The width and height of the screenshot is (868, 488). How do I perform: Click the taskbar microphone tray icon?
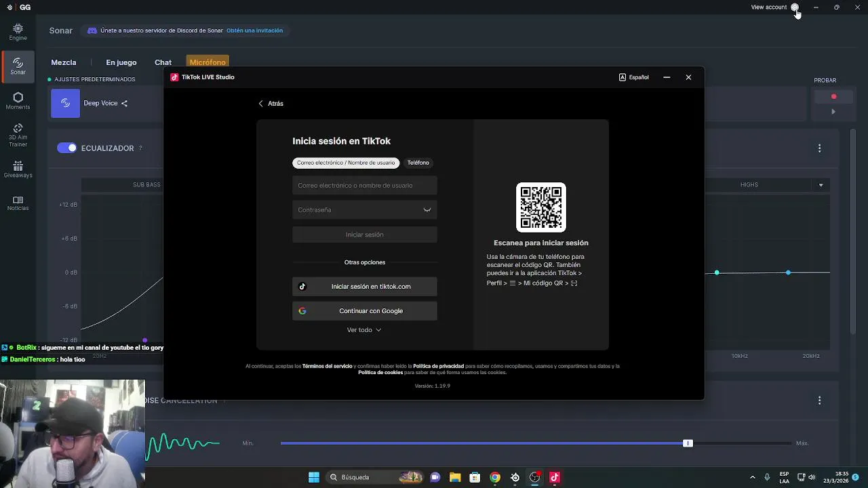coord(767,477)
